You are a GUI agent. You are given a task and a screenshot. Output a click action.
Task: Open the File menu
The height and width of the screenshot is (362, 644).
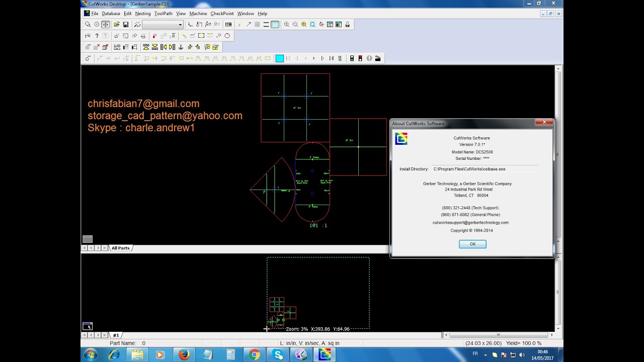coord(95,14)
